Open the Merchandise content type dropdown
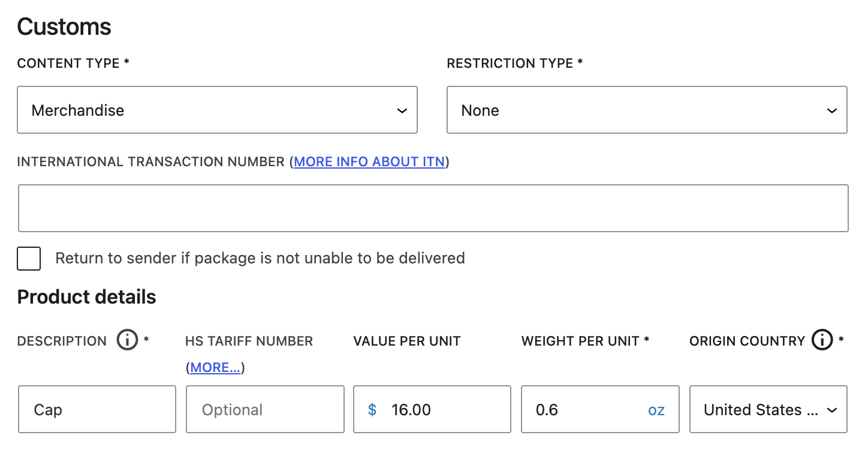Image resolution: width=868 pixels, height=468 pixels. 217,110
